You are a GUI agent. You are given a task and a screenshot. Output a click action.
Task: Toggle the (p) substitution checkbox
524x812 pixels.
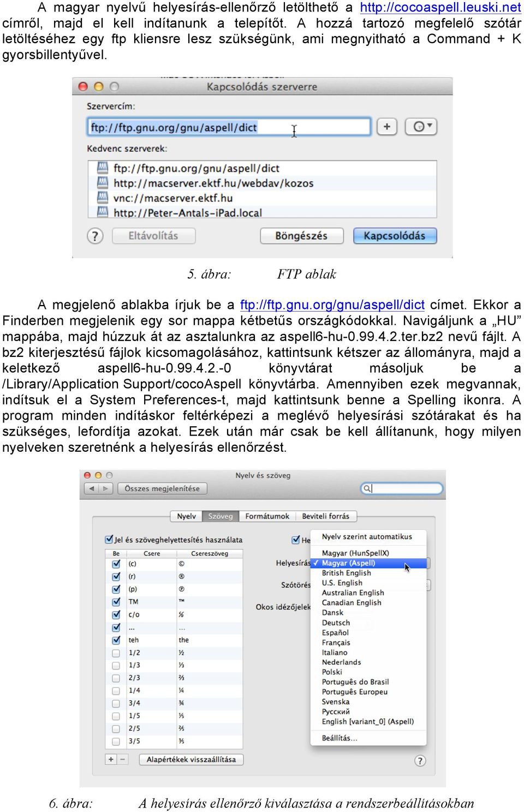116,589
